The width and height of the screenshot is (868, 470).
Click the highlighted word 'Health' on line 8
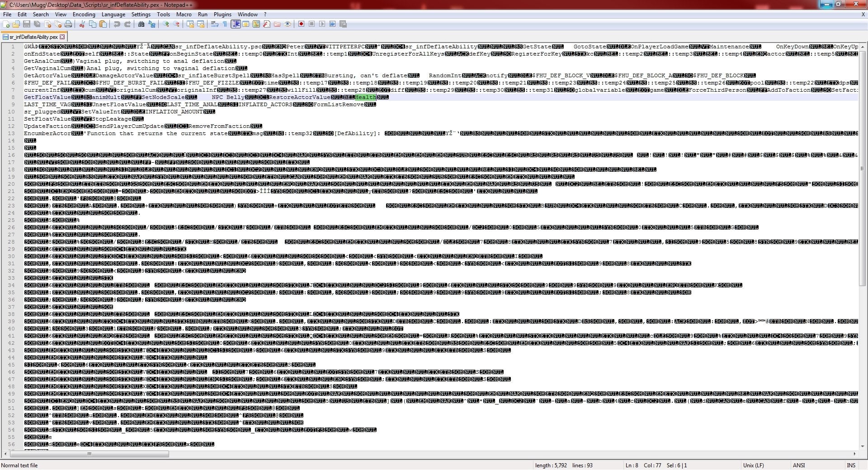pyautogui.click(x=366, y=97)
